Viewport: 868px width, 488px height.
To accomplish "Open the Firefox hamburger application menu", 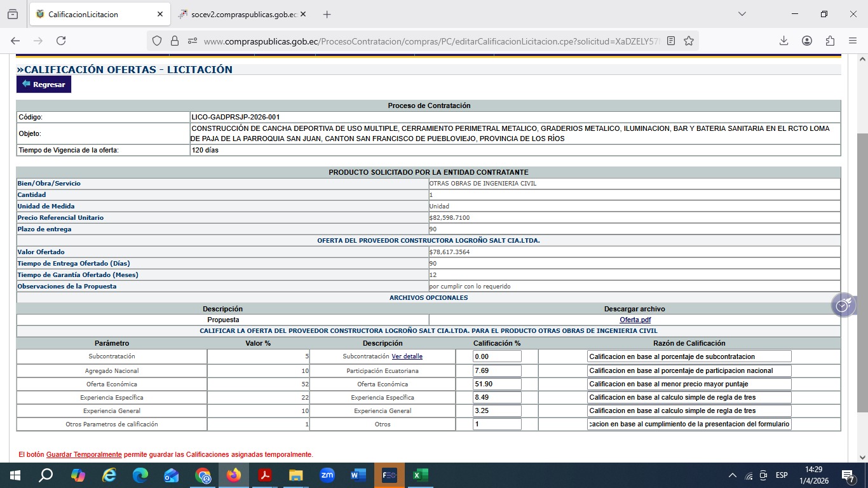I will (853, 41).
